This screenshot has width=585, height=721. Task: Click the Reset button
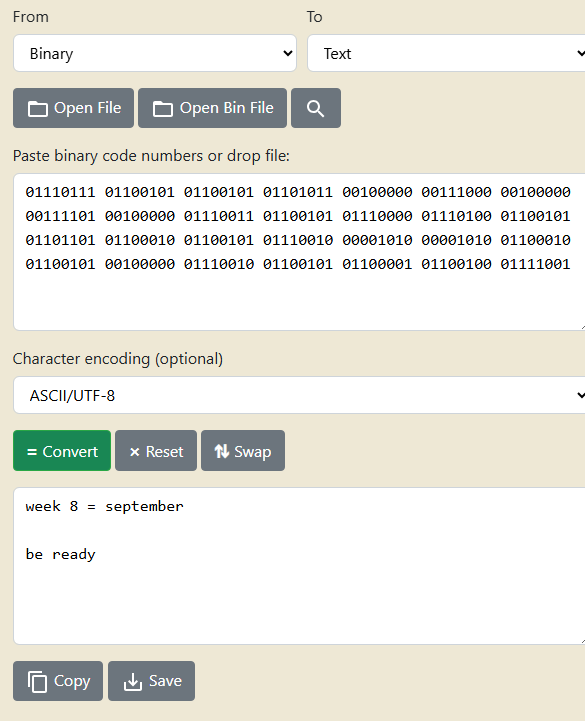[156, 451]
